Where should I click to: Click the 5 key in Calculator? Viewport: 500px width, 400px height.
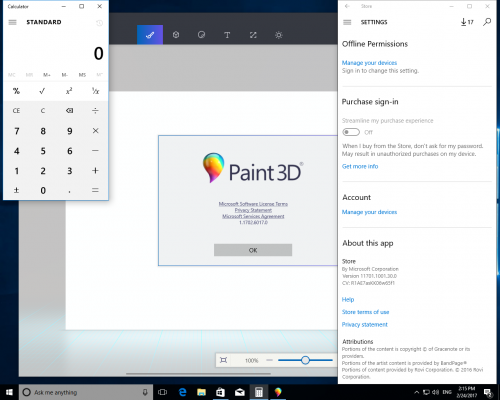coord(43,151)
